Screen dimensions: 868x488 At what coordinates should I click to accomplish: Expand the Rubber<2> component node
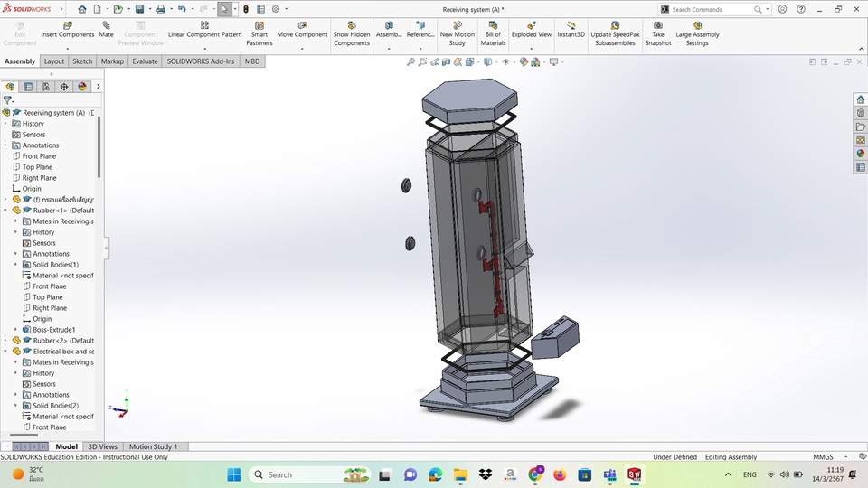coord(5,341)
